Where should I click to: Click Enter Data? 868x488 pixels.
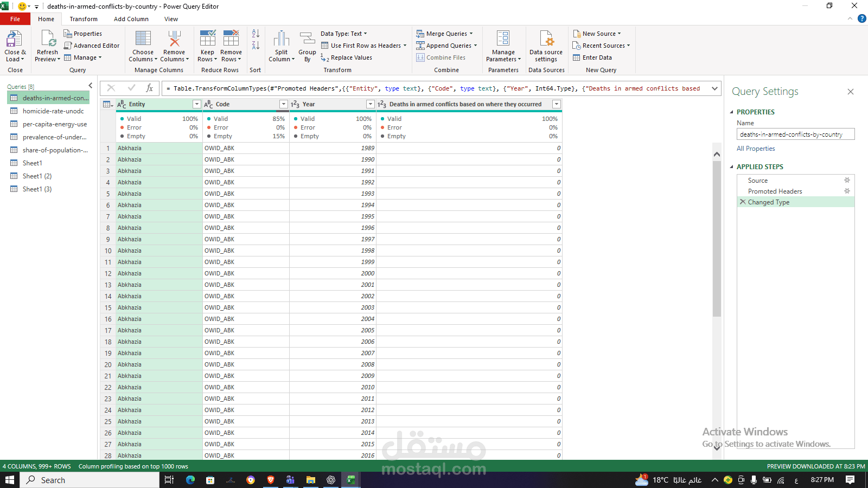pyautogui.click(x=592, y=57)
